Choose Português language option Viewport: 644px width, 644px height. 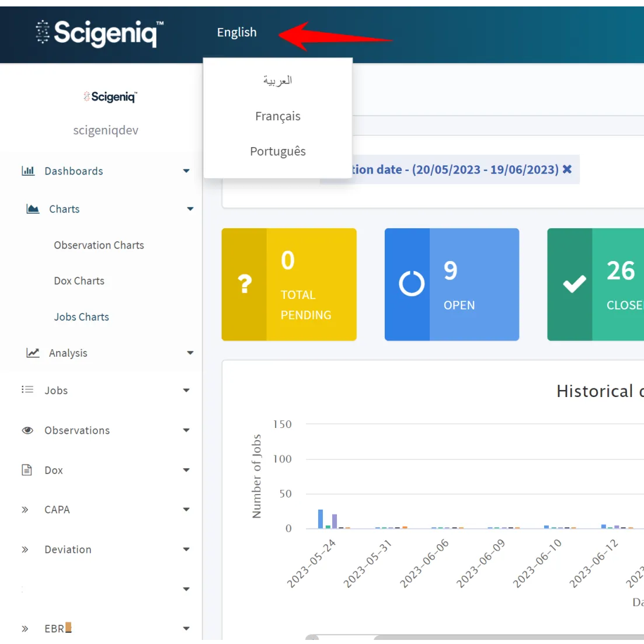click(278, 151)
